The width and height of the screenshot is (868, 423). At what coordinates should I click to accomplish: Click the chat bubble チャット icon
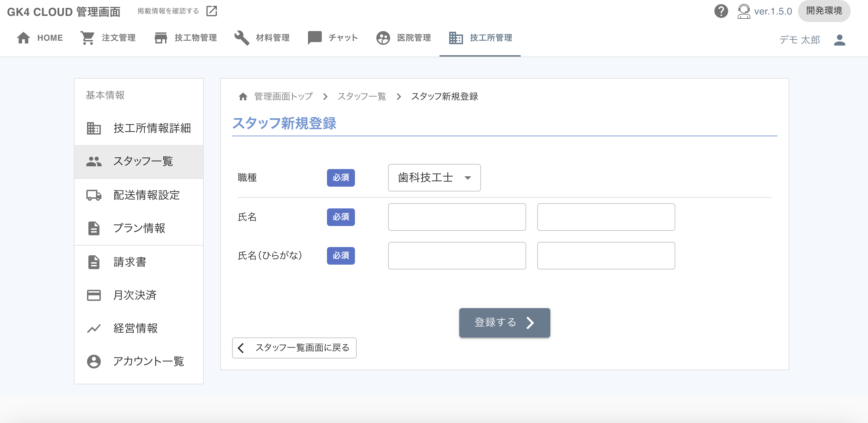point(315,38)
